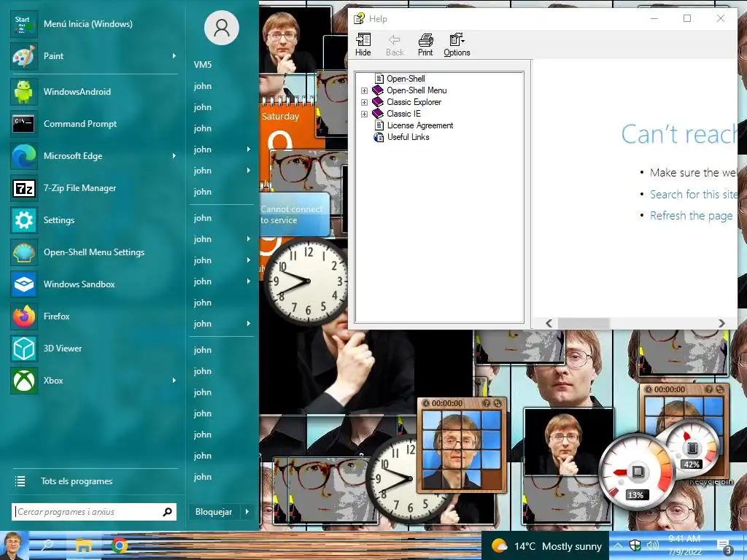Click taskbar start button with face

14,545
